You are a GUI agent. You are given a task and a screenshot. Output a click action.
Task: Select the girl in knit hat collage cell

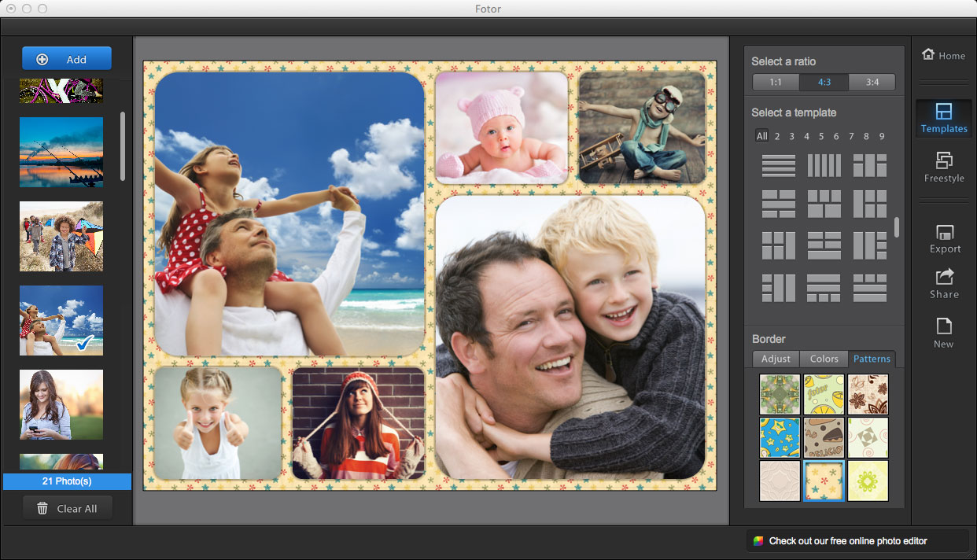tap(358, 423)
